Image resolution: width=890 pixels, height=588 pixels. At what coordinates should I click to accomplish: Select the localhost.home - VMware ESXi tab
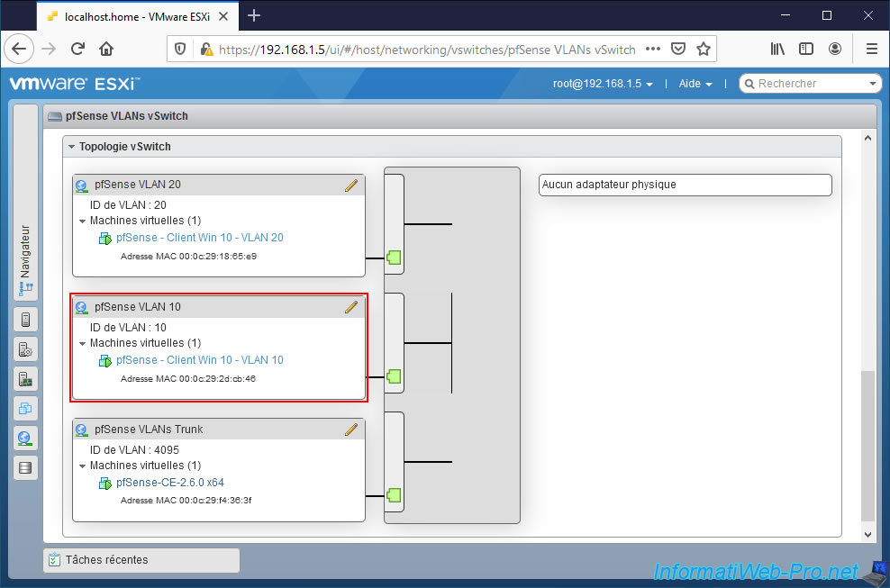tap(137, 16)
